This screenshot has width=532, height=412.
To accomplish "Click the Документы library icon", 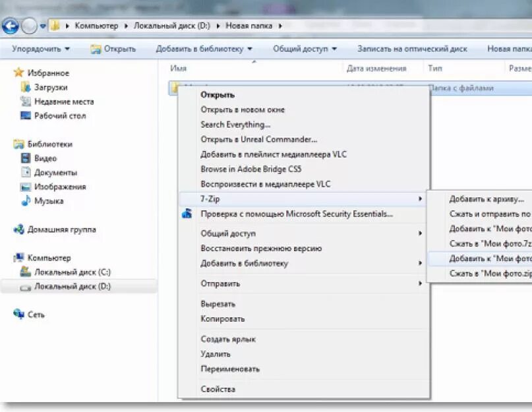I will coord(26,172).
